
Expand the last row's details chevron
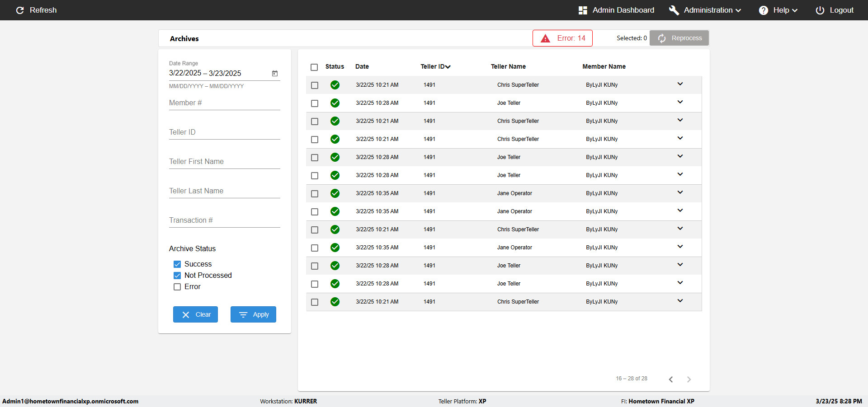coord(680,301)
